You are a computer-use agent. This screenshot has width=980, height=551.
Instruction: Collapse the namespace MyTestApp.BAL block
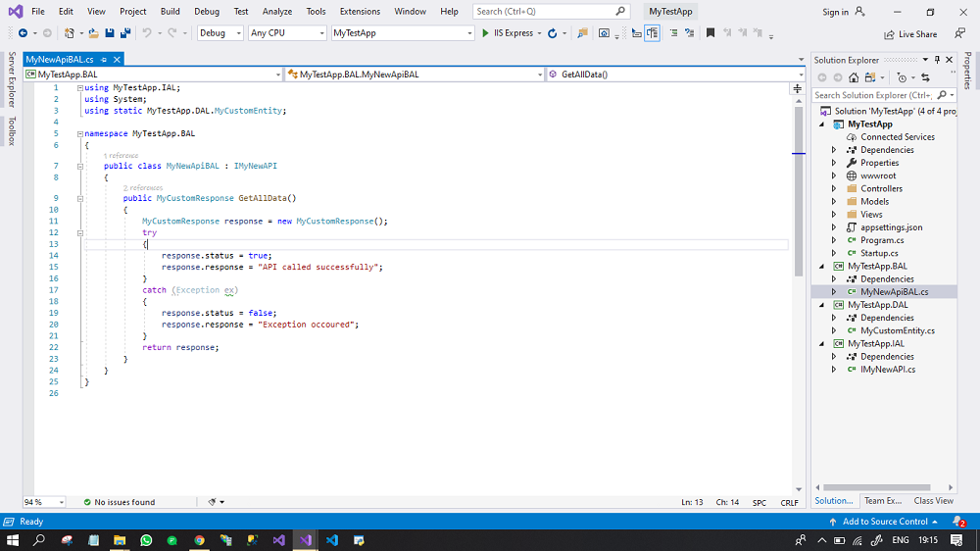80,133
